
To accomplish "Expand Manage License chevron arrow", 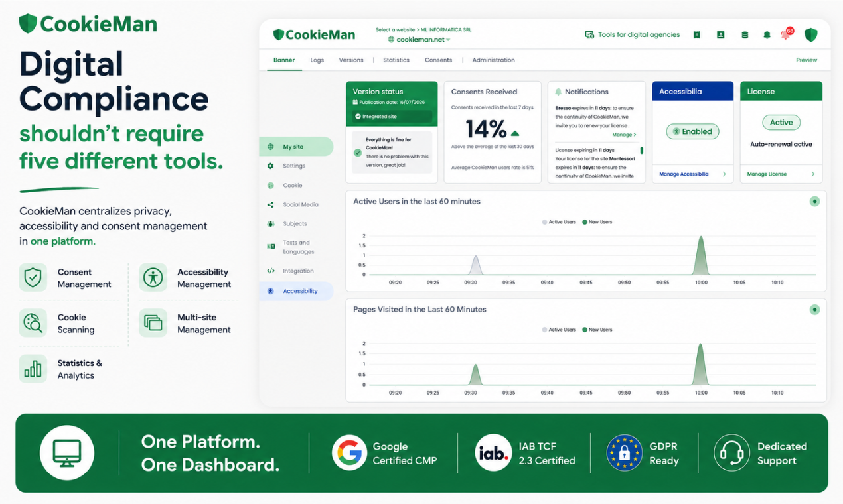I will 813,174.
